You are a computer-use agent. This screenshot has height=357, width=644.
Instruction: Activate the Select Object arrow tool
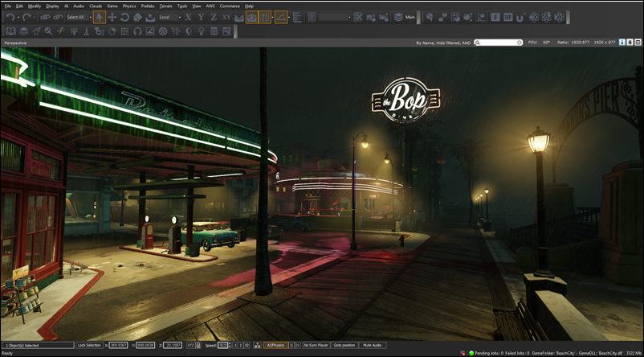[99, 17]
